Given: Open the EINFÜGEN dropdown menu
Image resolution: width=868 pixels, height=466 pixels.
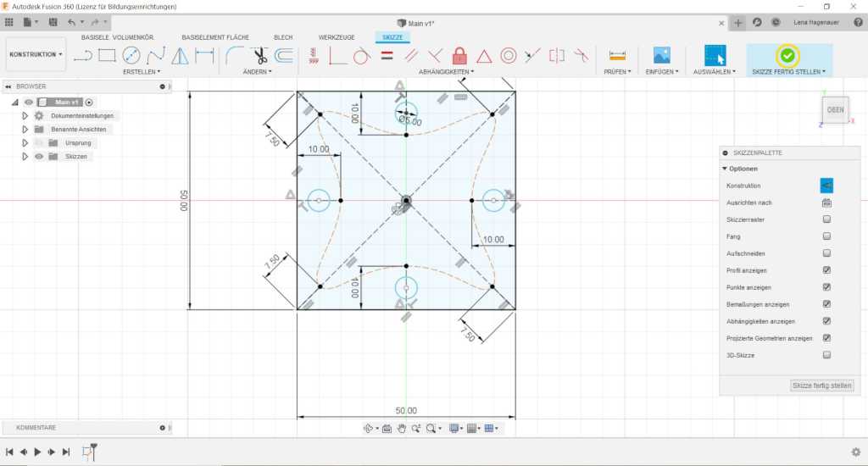Looking at the screenshot, I should point(661,72).
